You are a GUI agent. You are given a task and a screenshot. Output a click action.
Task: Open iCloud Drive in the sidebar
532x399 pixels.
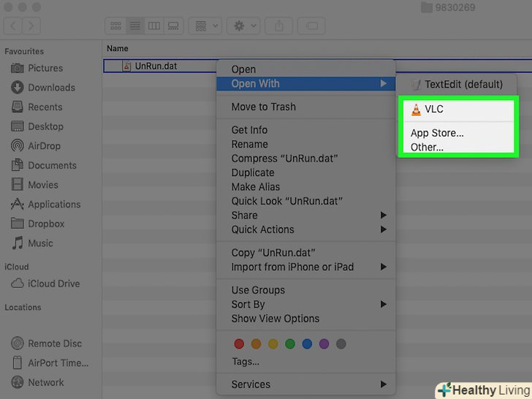coord(45,284)
